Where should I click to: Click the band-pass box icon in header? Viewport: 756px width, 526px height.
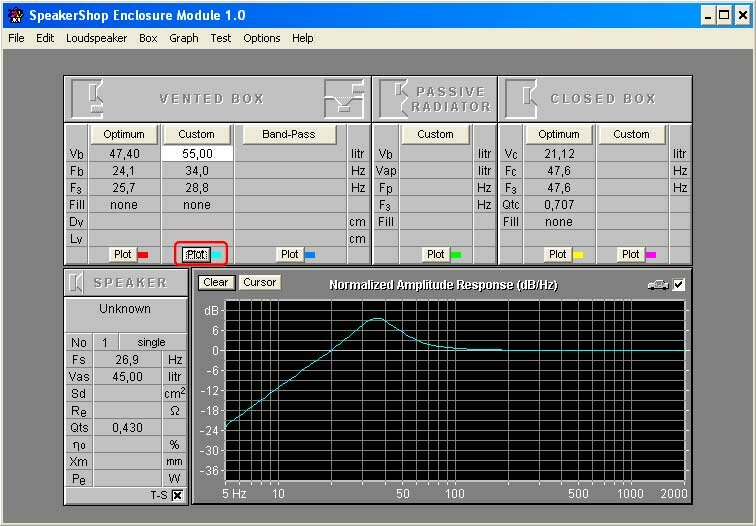click(x=342, y=98)
